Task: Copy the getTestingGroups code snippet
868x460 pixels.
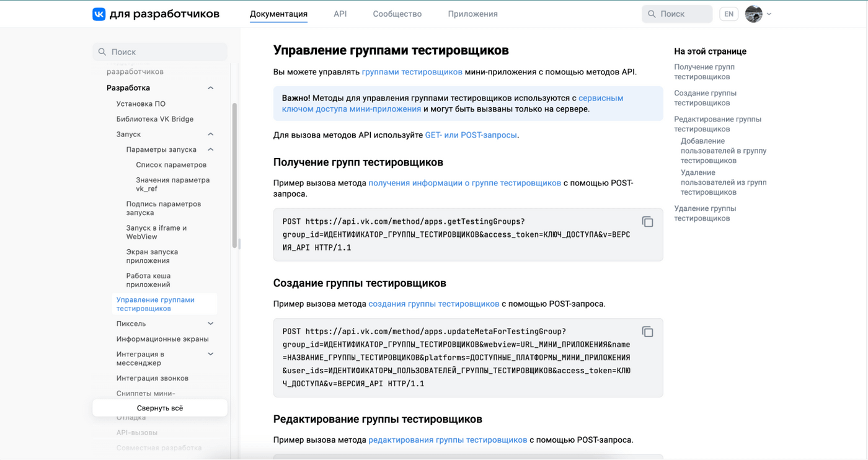Action: tap(647, 222)
